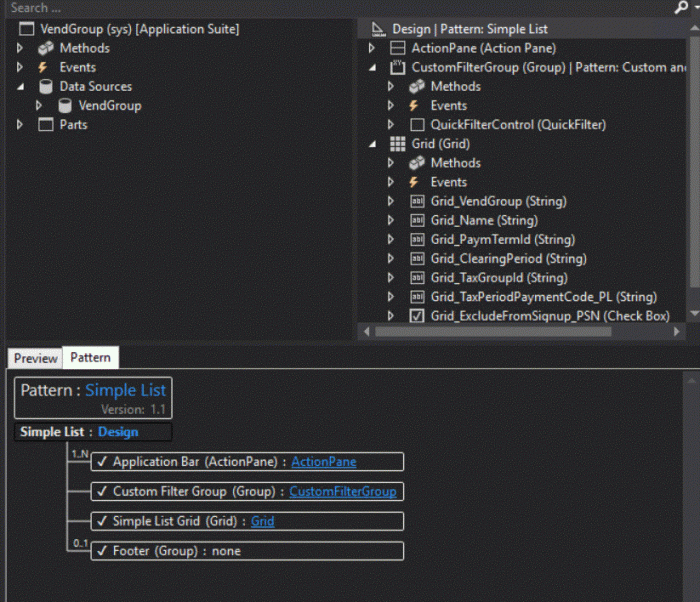The image size is (700, 602).
Task: Click the Methods cubes icon under VendGroup form
Action: tap(46, 48)
